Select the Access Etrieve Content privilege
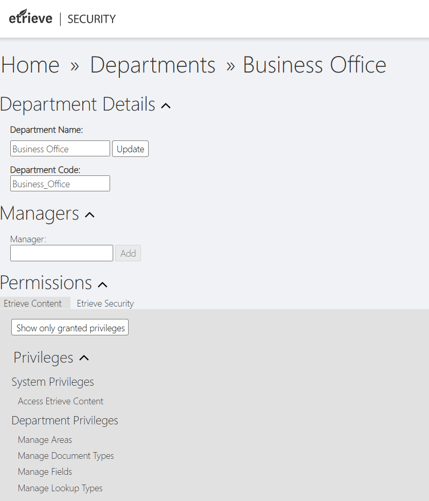 coord(61,401)
